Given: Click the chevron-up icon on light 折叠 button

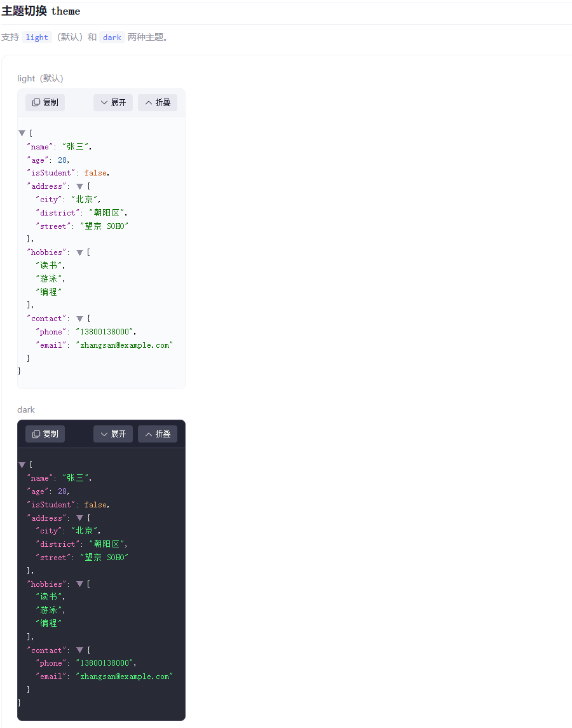Looking at the screenshot, I should tap(148, 102).
